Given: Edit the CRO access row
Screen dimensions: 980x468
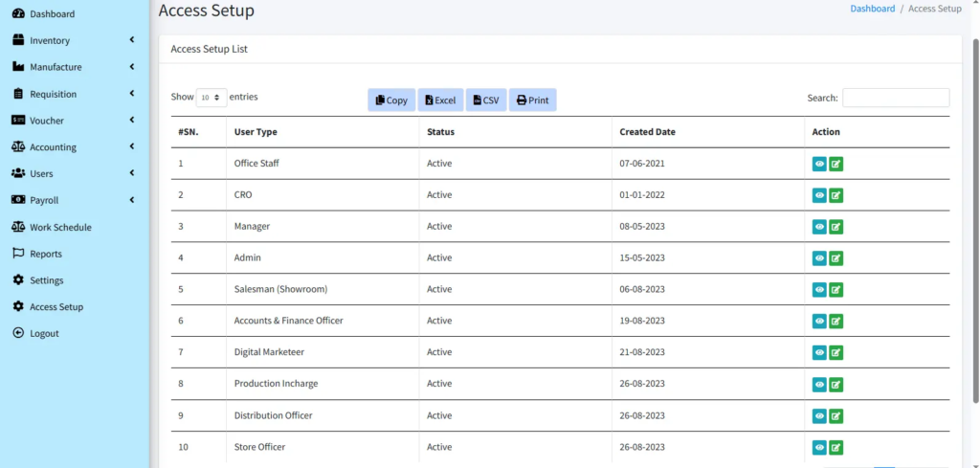Looking at the screenshot, I should [x=835, y=195].
